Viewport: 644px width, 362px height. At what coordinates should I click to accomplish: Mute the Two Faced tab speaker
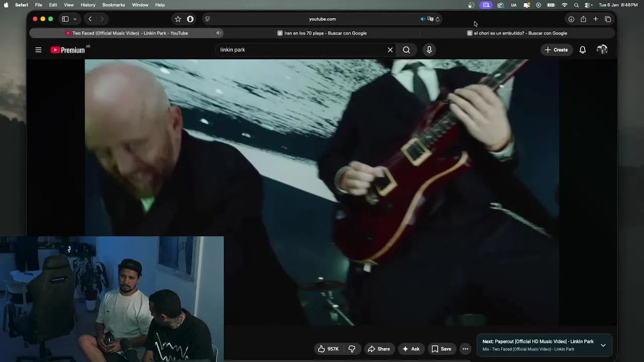tap(218, 33)
